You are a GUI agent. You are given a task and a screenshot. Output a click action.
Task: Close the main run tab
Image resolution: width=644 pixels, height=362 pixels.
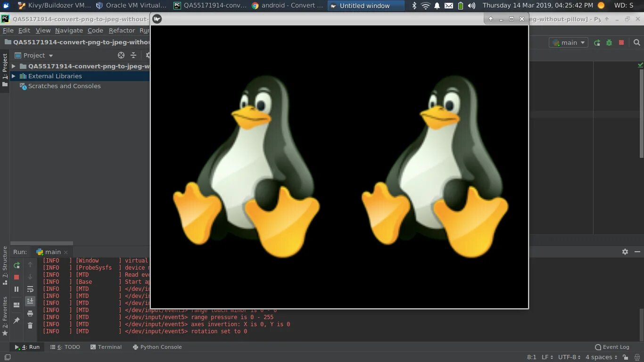click(x=66, y=252)
